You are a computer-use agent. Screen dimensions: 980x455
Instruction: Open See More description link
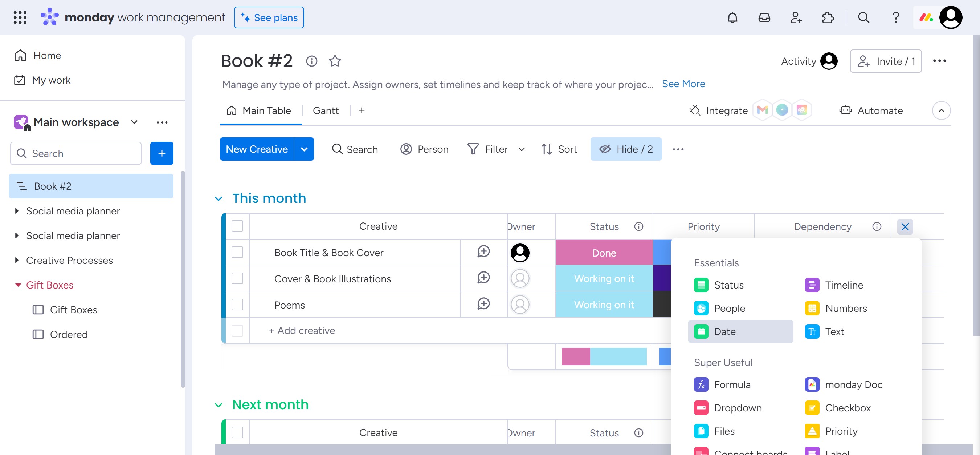[x=683, y=84]
